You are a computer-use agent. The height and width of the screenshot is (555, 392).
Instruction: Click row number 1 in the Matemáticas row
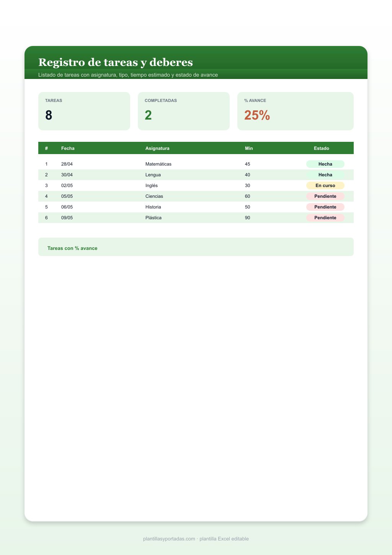pyautogui.click(x=46, y=164)
